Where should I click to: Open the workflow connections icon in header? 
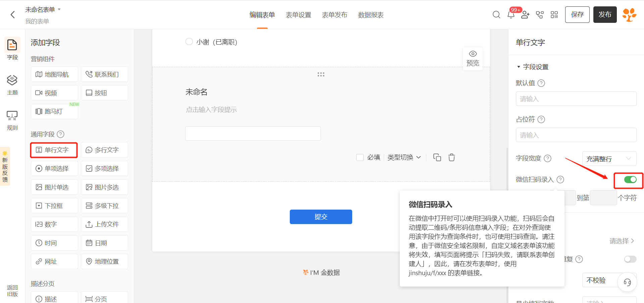540,15
